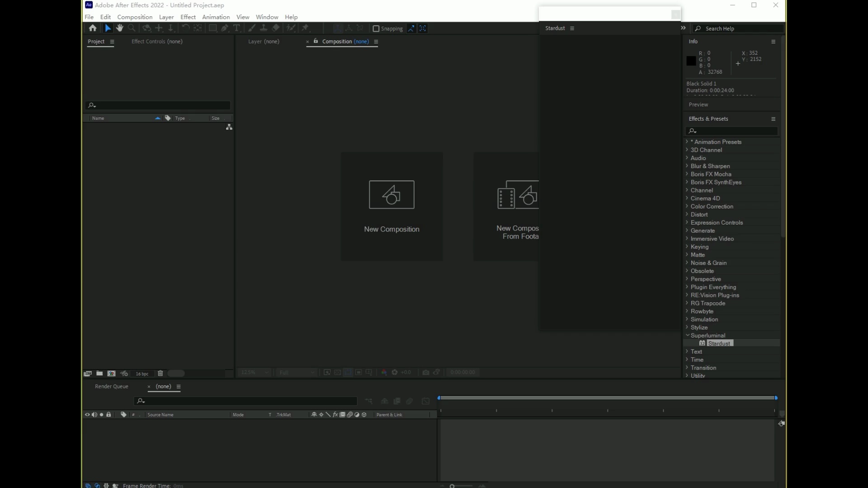Image resolution: width=868 pixels, height=488 pixels.
Task: Create a new folder in Project panel
Action: [99, 373]
